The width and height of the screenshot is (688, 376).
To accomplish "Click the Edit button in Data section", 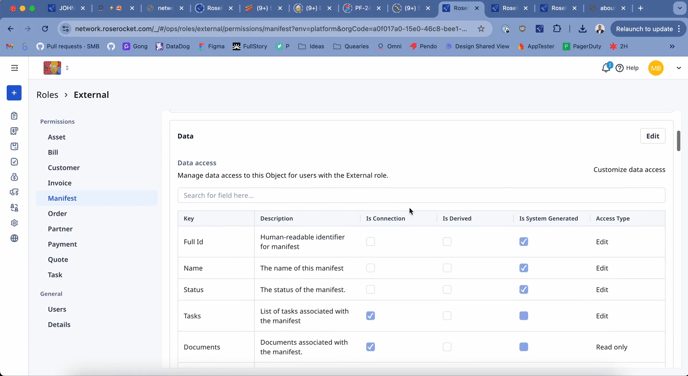I will point(652,136).
